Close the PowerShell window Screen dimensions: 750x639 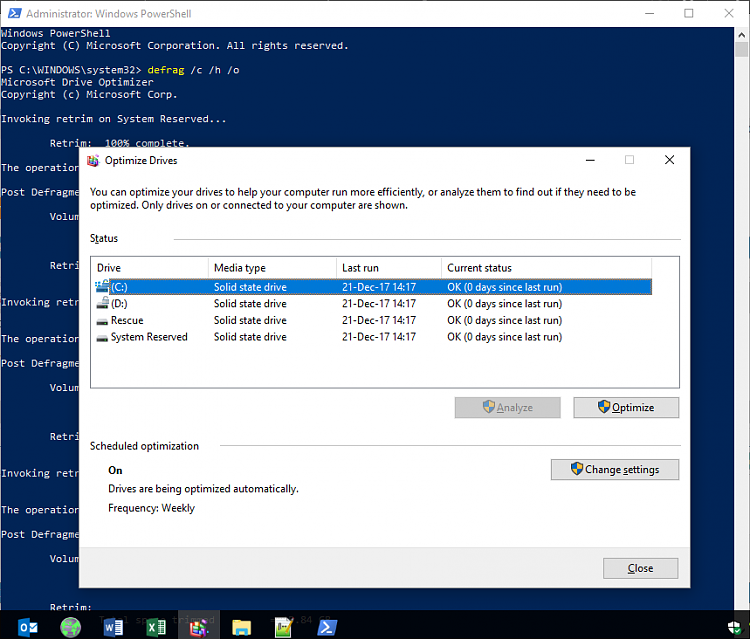pyautogui.click(x=728, y=13)
